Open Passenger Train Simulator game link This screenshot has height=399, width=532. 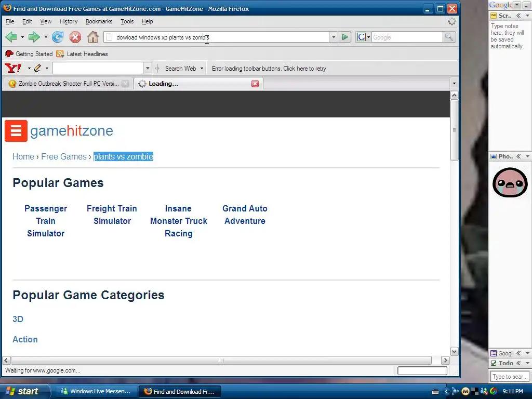[46, 221]
